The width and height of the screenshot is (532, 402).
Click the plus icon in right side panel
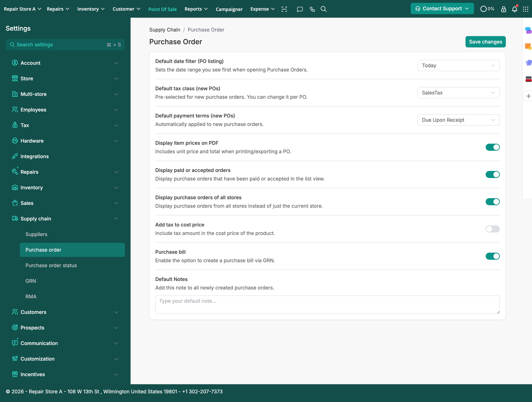point(528,96)
